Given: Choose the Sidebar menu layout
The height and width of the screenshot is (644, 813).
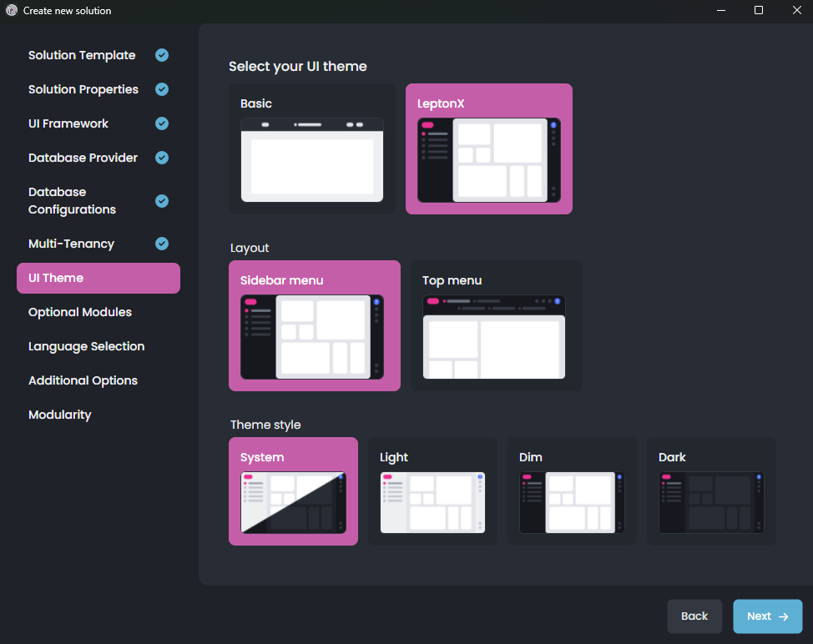Looking at the screenshot, I should 315,326.
